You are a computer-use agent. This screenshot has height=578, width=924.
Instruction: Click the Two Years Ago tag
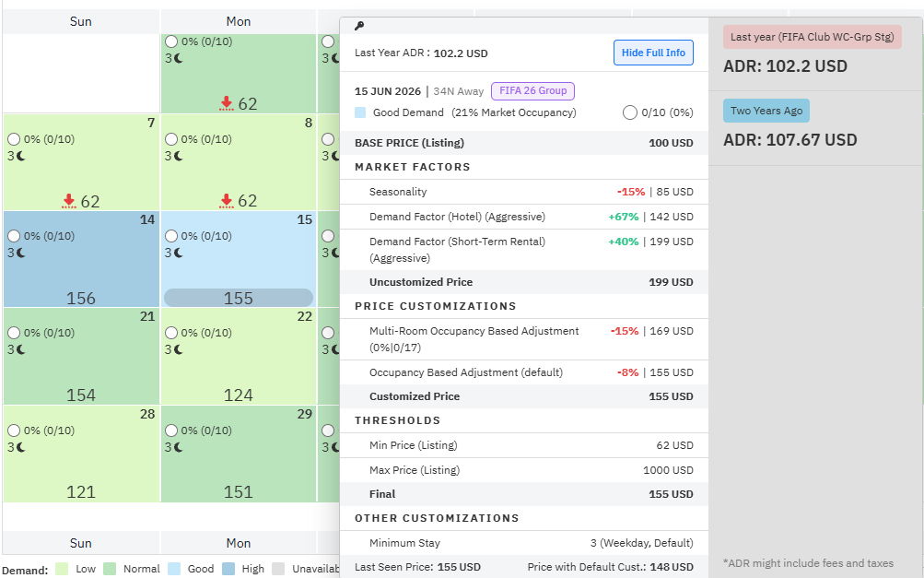766,111
